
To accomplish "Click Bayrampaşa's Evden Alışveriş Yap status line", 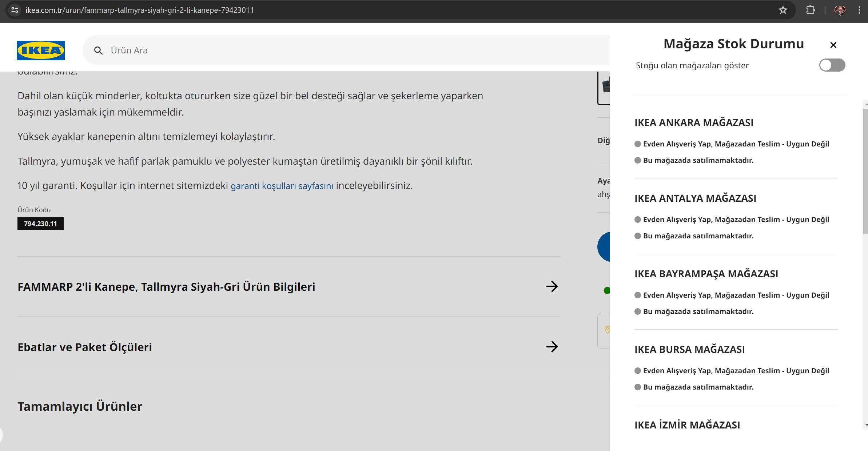I will [x=732, y=295].
